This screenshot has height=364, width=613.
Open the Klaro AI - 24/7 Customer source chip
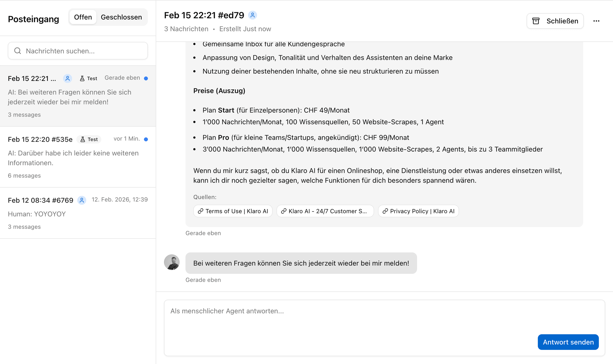click(325, 211)
